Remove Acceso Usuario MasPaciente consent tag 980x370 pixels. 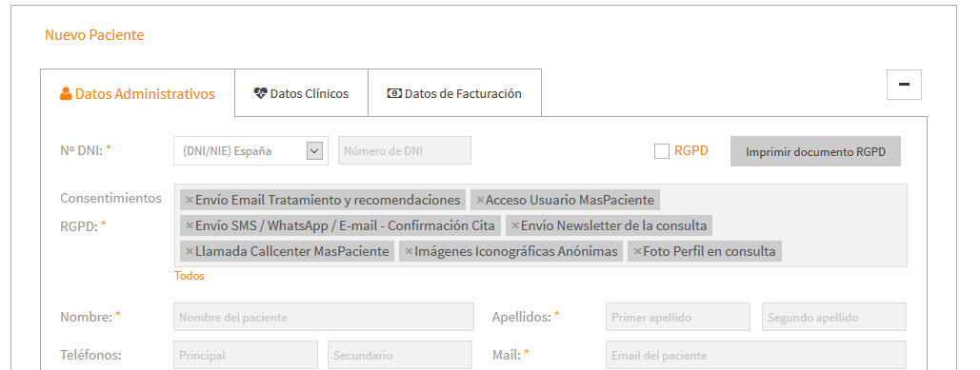480,201
